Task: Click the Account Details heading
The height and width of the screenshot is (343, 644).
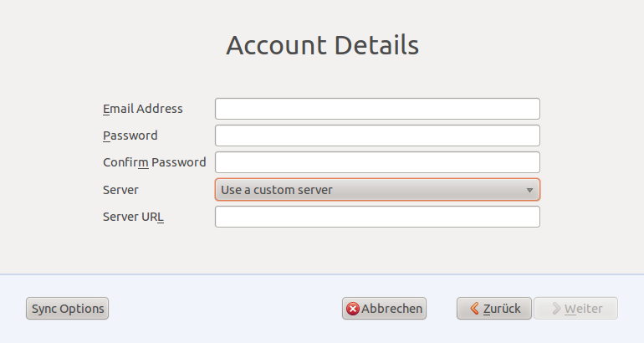Action: 322,45
